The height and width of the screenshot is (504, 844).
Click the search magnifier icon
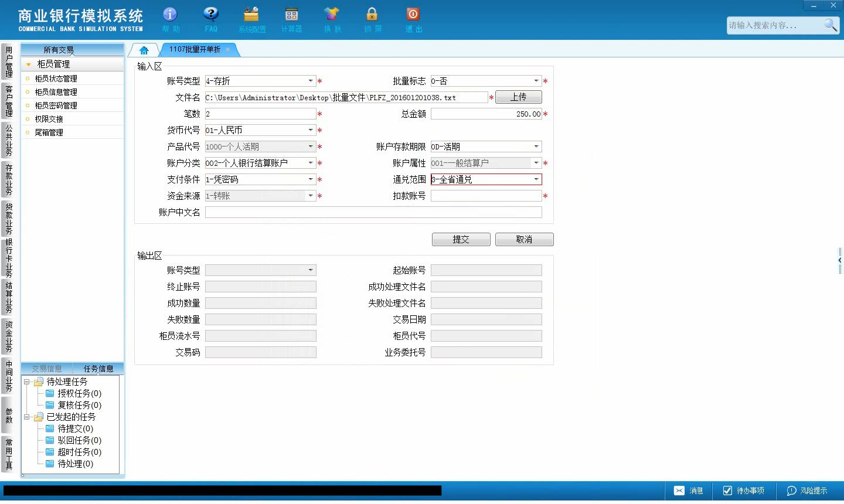pos(831,25)
